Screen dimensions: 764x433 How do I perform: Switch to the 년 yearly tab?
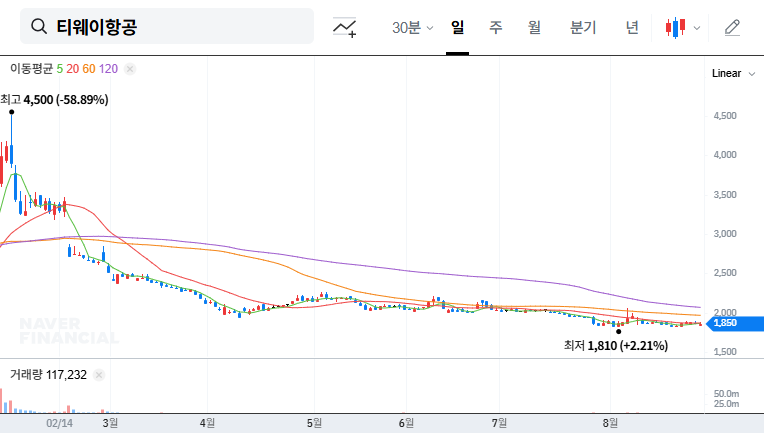pyautogui.click(x=632, y=27)
